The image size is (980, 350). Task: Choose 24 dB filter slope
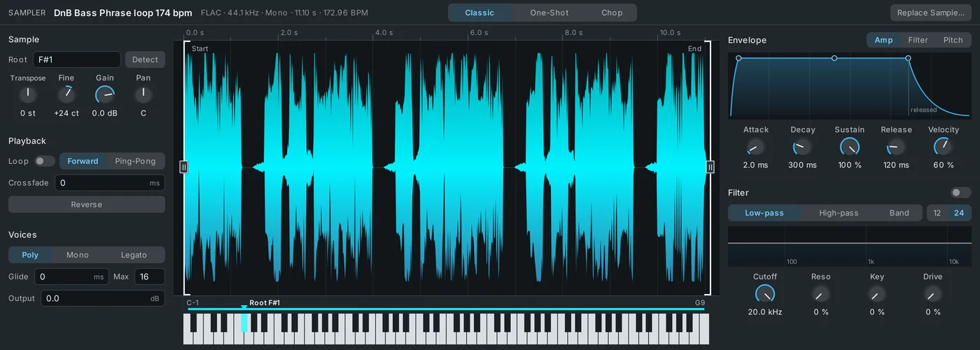[959, 213]
